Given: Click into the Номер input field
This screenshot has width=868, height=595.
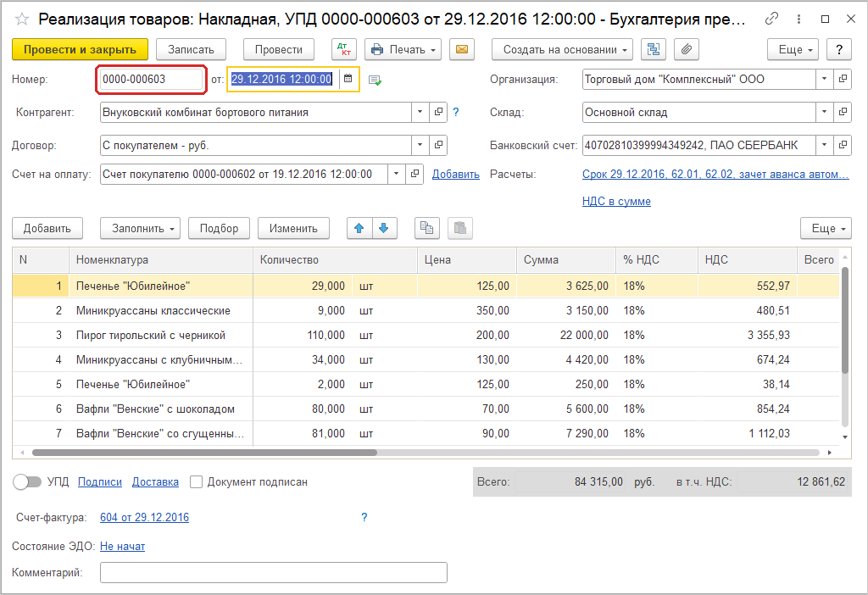Looking at the screenshot, I should 151,79.
